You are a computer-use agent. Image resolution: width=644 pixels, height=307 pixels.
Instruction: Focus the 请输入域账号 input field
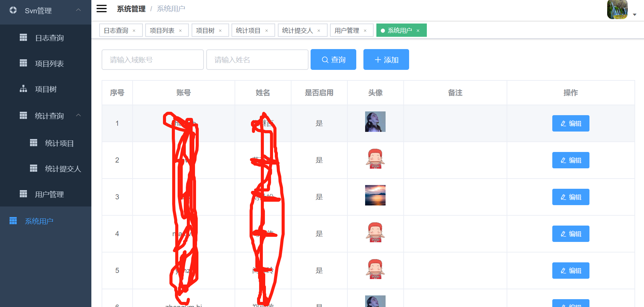coord(153,60)
